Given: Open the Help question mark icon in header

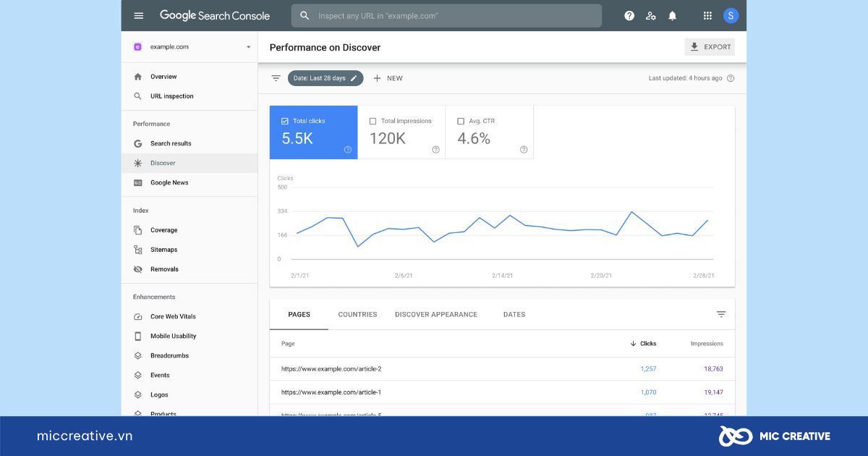Looking at the screenshot, I should click(629, 15).
